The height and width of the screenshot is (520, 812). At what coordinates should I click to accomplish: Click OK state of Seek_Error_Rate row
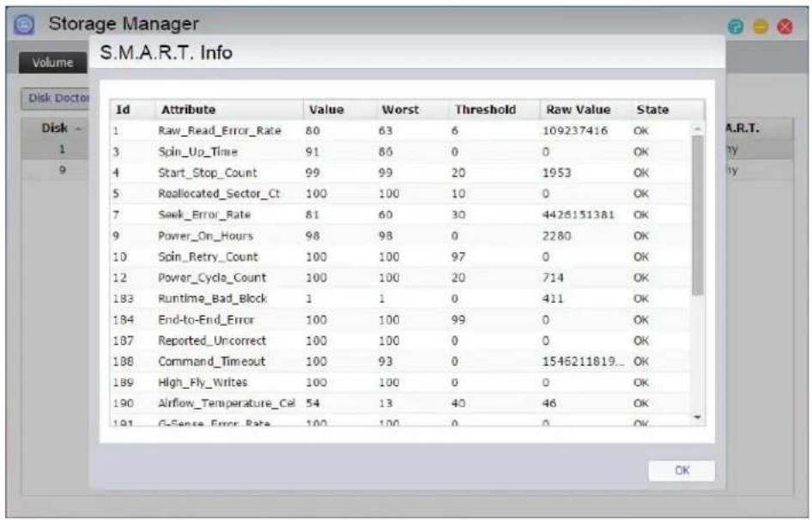640,215
